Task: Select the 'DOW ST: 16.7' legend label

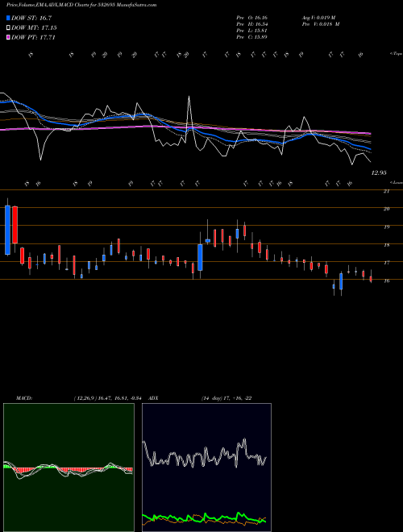Action: 31,19
